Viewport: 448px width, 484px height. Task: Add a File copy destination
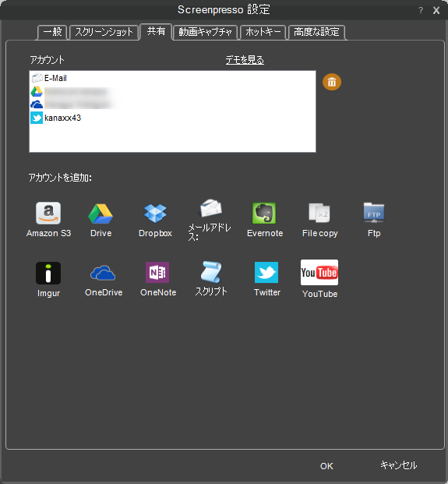click(x=320, y=220)
